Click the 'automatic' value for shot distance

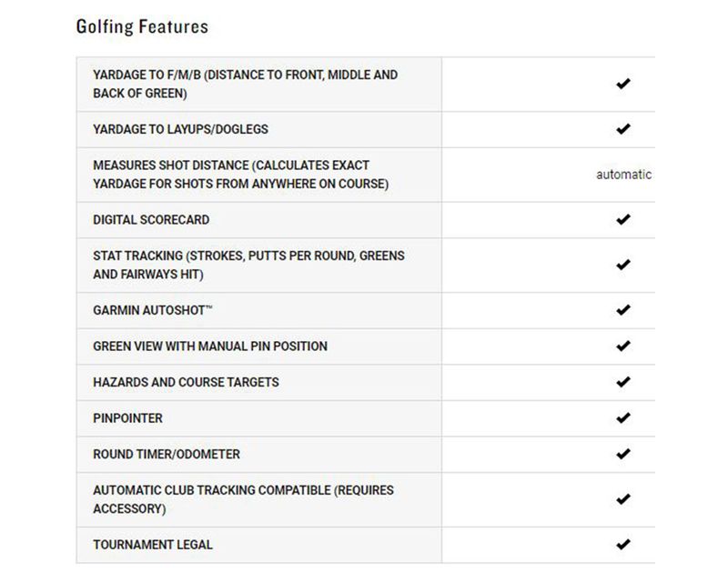(x=623, y=175)
